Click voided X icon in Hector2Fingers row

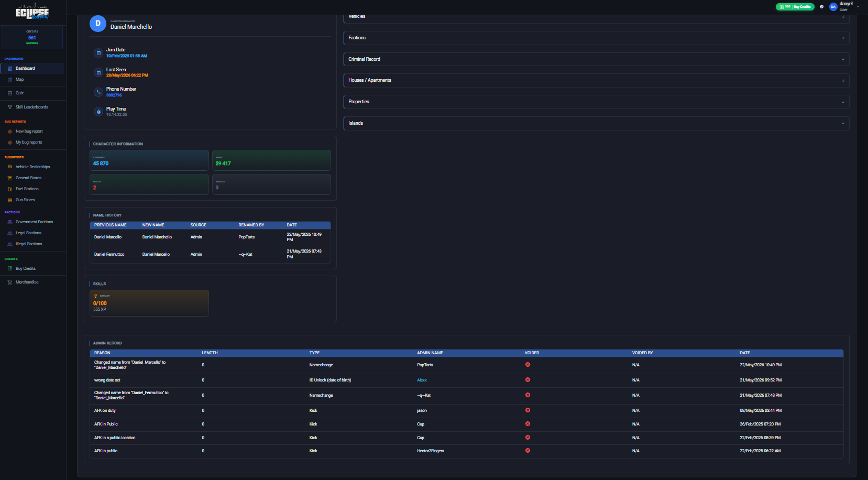pyautogui.click(x=528, y=451)
